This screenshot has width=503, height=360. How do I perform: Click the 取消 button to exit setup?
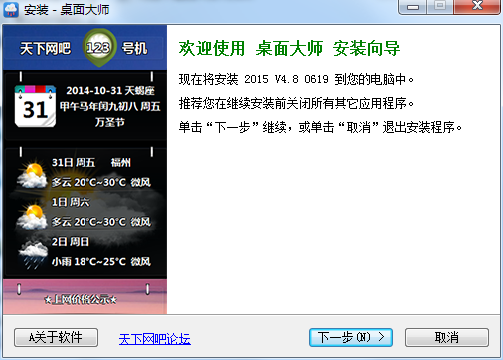pos(447,337)
